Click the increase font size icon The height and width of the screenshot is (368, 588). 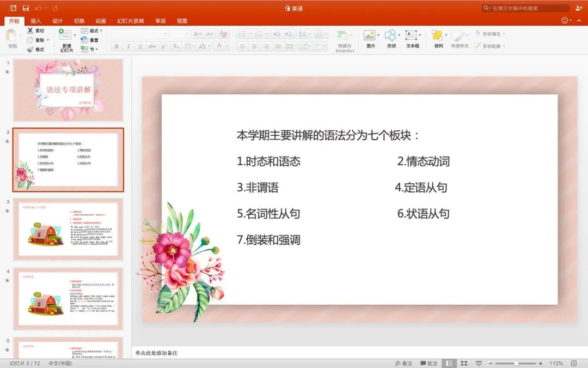click(197, 34)
